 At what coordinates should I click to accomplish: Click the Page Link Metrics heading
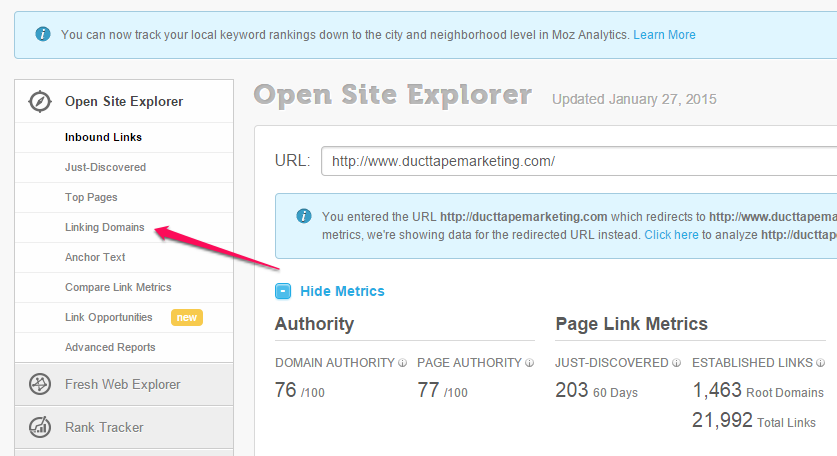pyautogui.click(x=631, y=324)
